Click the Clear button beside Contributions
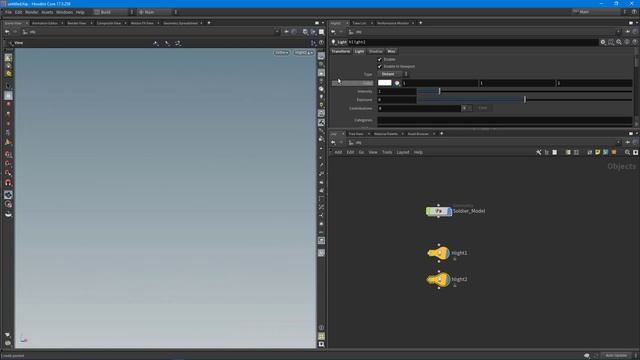Viewport: 640px width, 360px height. click(483, 108)
